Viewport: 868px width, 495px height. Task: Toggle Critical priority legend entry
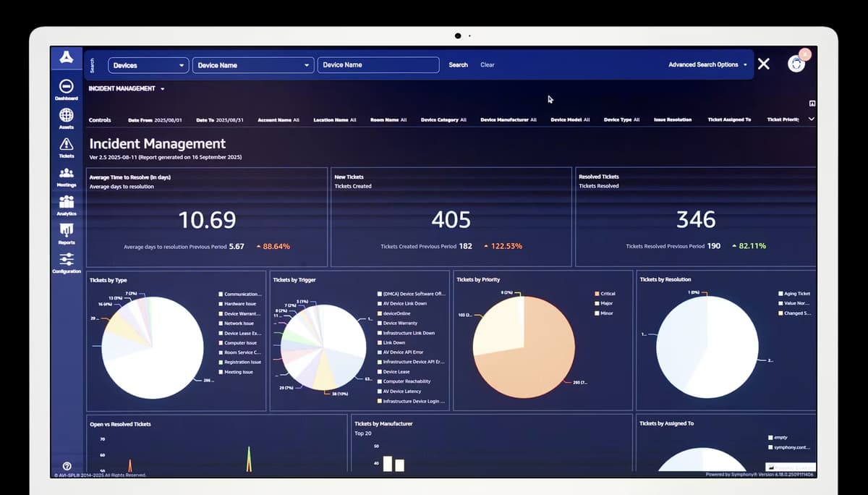[597, 294]
